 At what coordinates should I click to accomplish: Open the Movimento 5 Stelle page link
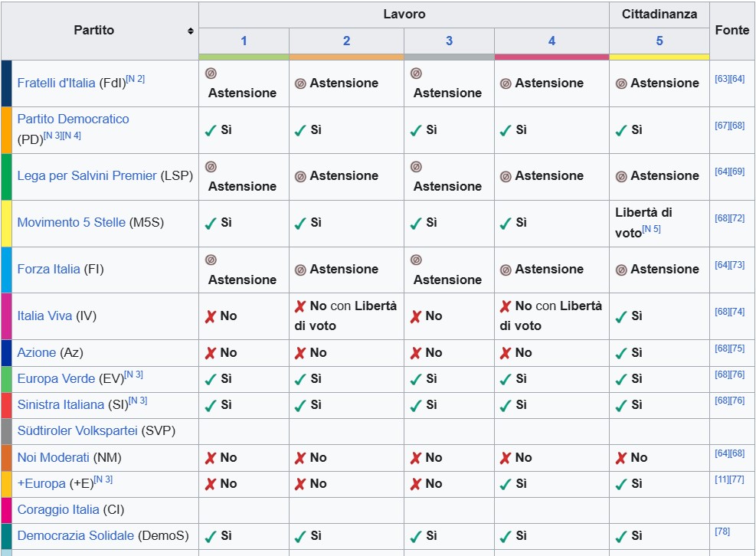71,222
